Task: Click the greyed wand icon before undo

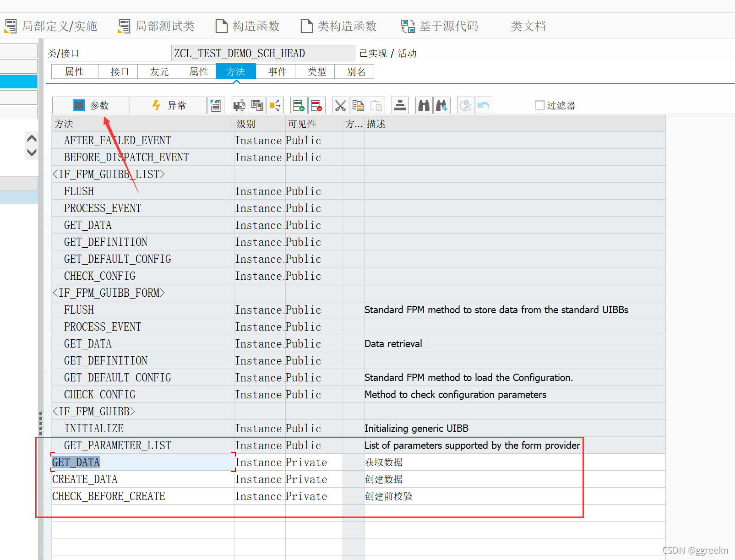Action: click(x=466, y=105)
